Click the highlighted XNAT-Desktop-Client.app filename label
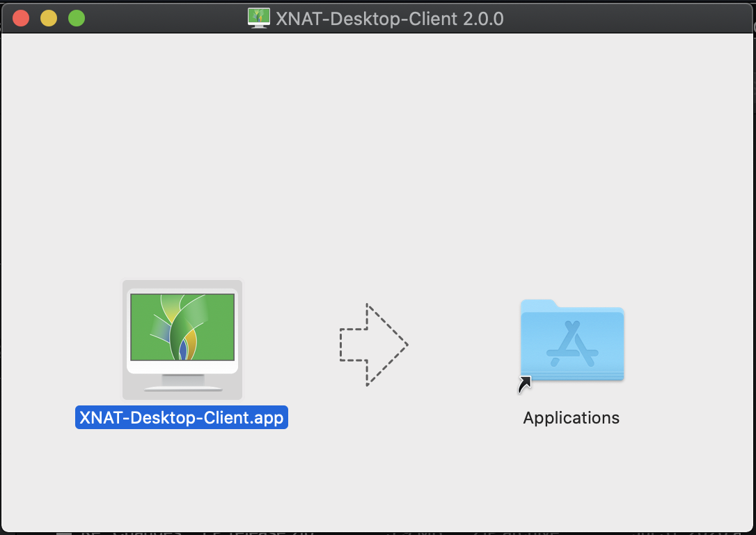This screenshot has width=756, height=535. coord(182,418)
